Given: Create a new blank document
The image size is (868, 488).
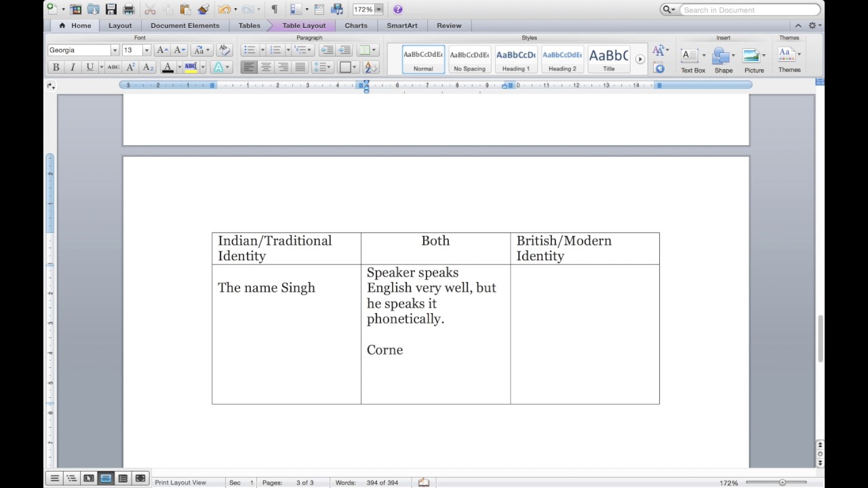Looking at the screenshot, I should pyautogui.click(x=52, y=9).
